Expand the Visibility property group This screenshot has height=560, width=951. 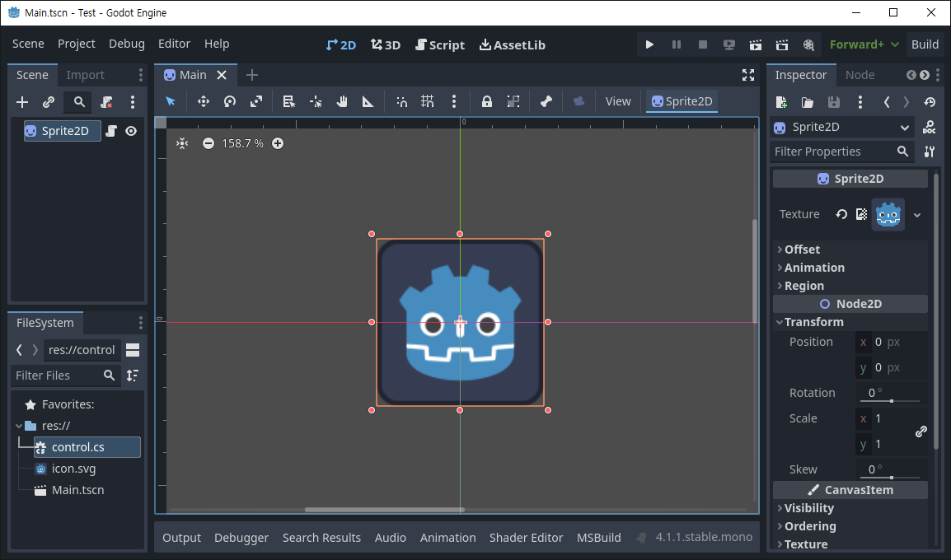851,508
